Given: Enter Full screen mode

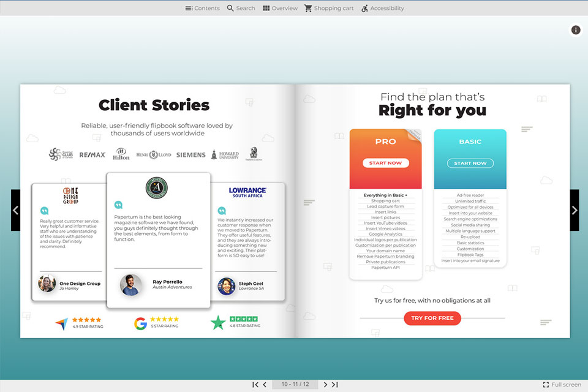Looking at the screenshot, I should coord(562,385).
